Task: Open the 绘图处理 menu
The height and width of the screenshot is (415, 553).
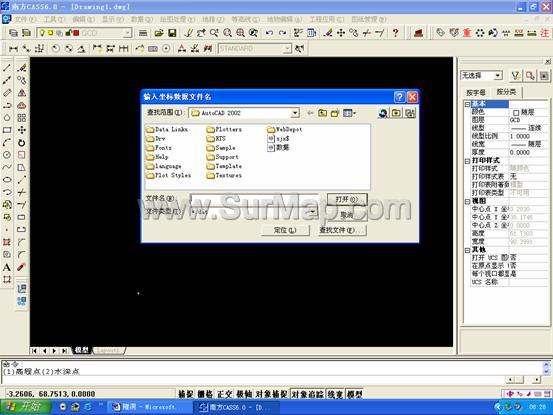Action: coord(177,19)
